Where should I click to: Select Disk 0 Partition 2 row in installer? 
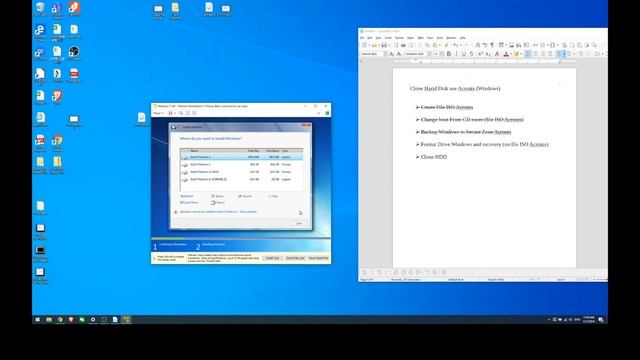click(x=242, y=164)
